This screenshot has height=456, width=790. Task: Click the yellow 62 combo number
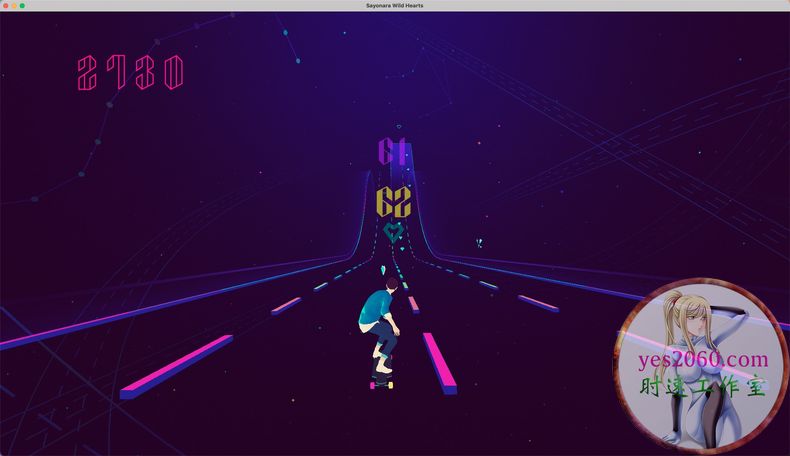click(x=394, y=203)
